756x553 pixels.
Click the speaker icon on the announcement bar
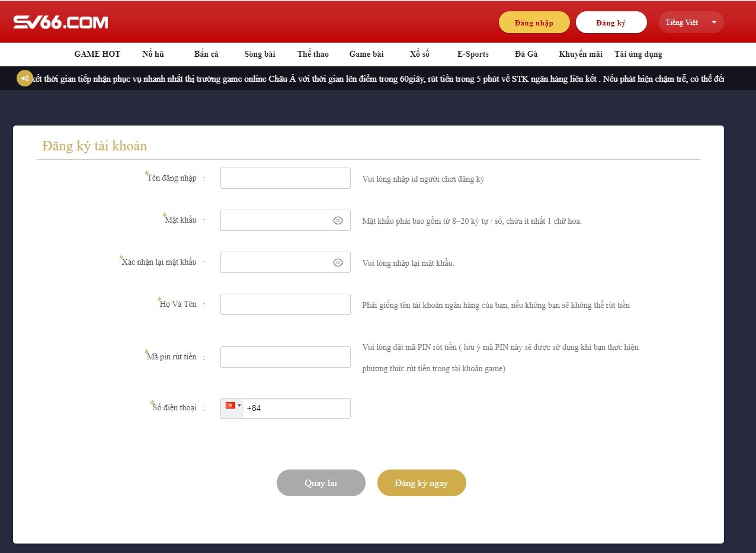tap(24, 78)
